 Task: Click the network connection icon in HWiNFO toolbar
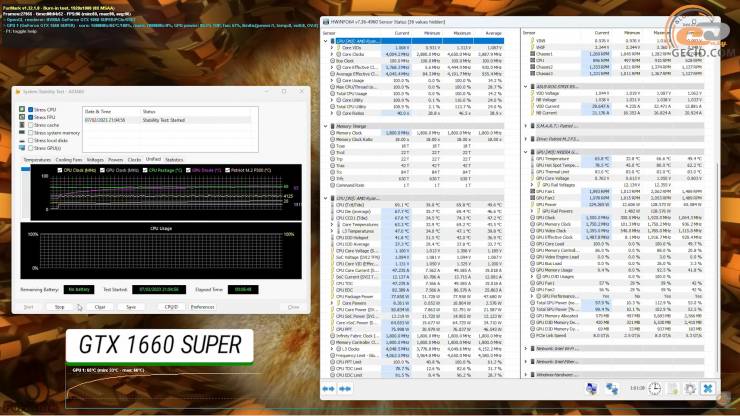[x=612, y=389]
